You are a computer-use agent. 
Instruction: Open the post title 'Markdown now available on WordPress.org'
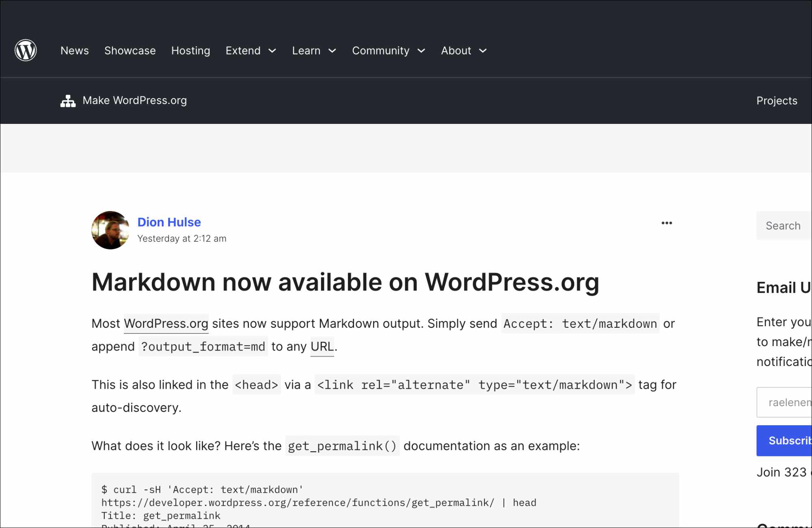coord(346,282)
